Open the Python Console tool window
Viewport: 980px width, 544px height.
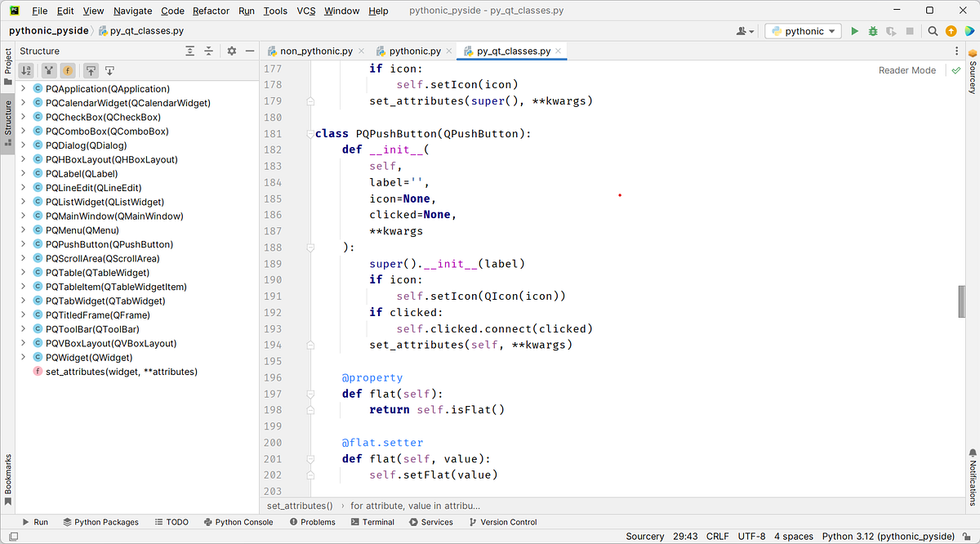(x=238, y=522)
